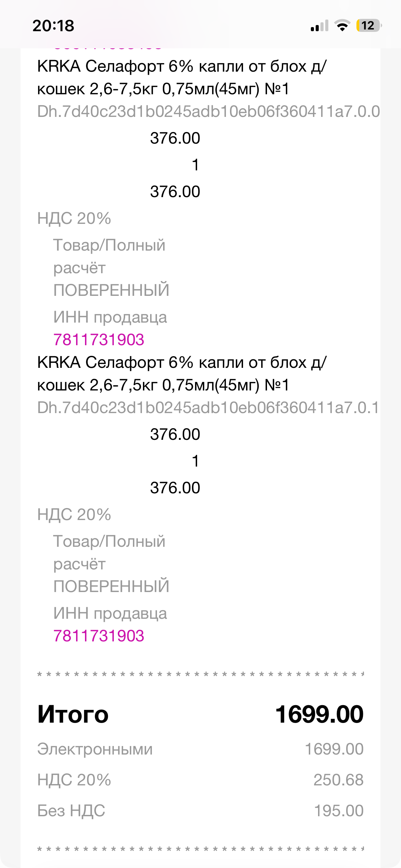This screenshot has width=401, height=868.
Task: Tap the 195.00 amount without VAT
Action: 339,811
